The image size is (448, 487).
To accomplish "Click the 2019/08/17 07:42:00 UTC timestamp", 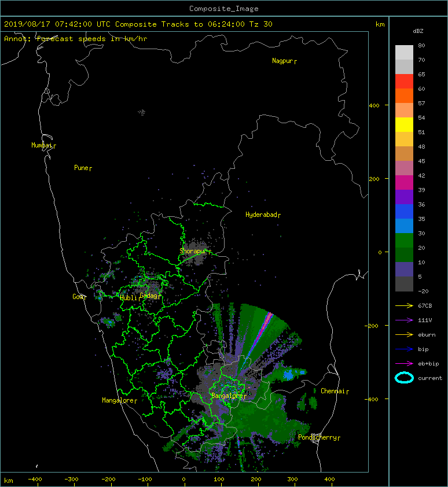I will (x=57, y=24).
